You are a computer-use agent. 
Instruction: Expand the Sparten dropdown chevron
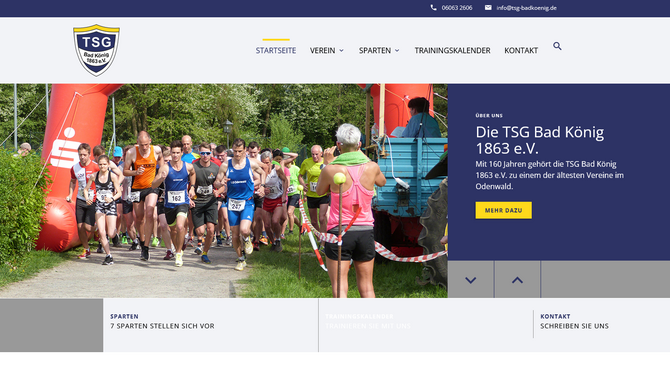pos(397,50)
